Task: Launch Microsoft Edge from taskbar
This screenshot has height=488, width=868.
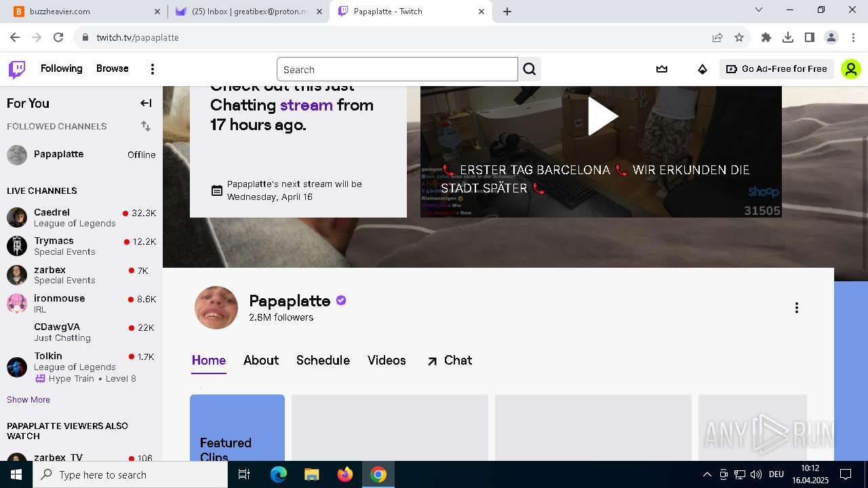Action: coord(279,474)
